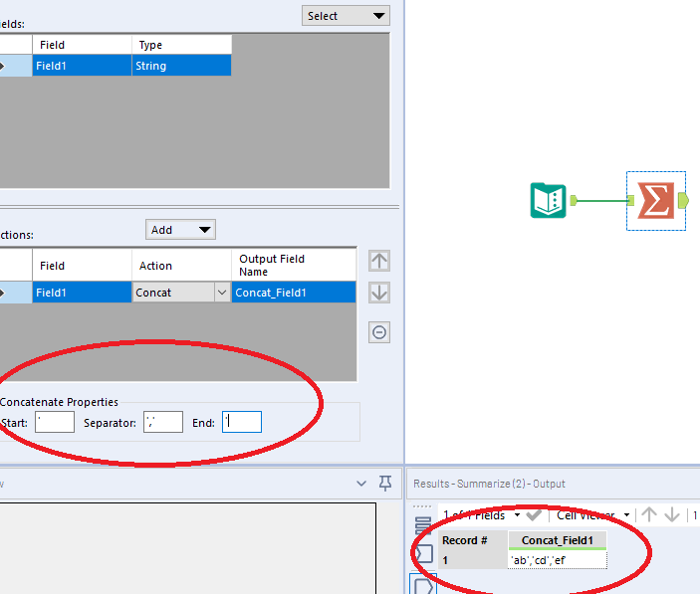Viewport: 700px width, 594px height.
Task: Open the Add actions dropdown
Action: pyautogui.click(x=180, y=230)
